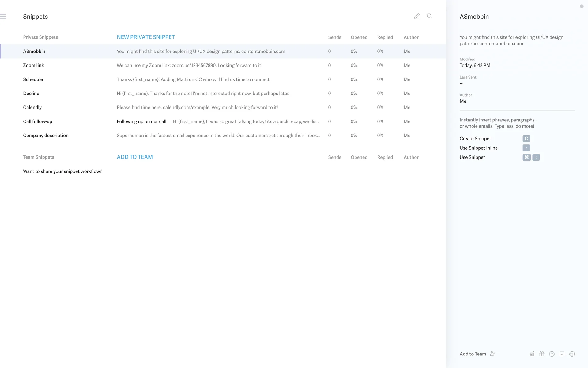
Task: Select the Call follow-up snippet
Action: tap(37, 121)
